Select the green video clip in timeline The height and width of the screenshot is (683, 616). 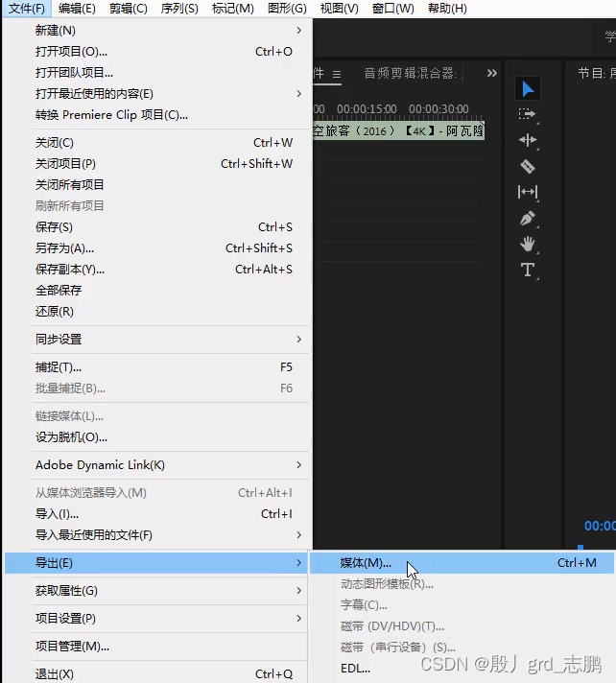point(398,130)
